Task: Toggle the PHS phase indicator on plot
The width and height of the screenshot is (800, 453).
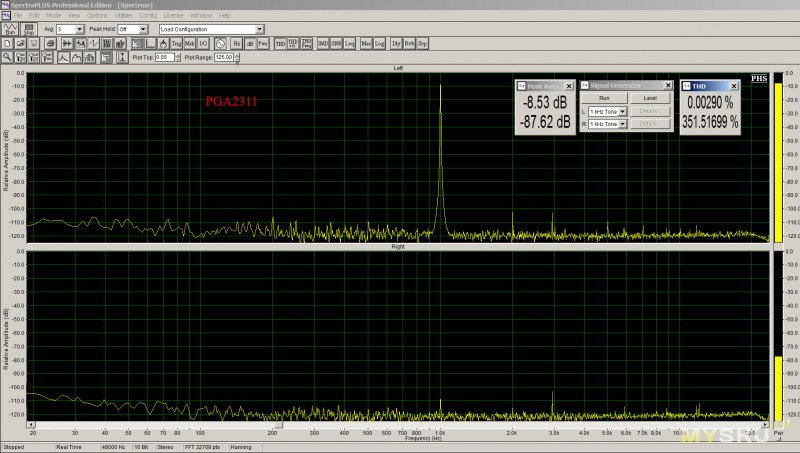Action: coord(759,79)
